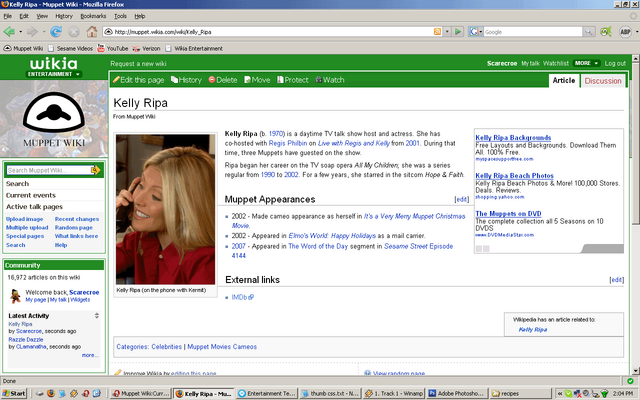
Task: Click Watch in the page toolbar
Action: click(330, 80)
